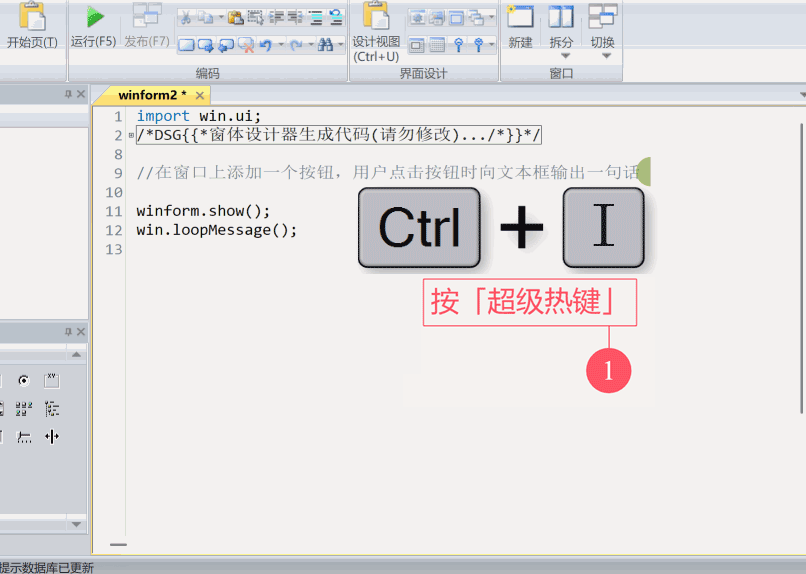The height and width of the screenshot is (574, 806).
Task: Click the binoculars find icon
Action: (326, 45)
